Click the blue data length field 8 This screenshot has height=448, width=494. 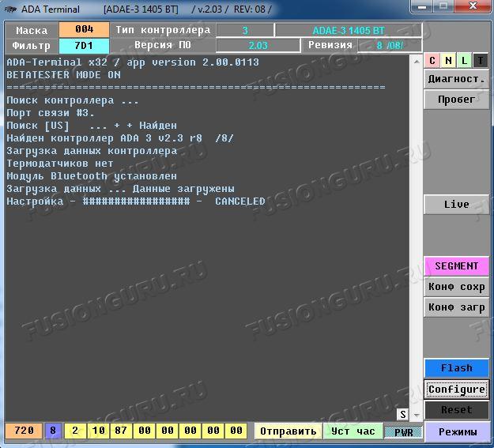[53, 431]
